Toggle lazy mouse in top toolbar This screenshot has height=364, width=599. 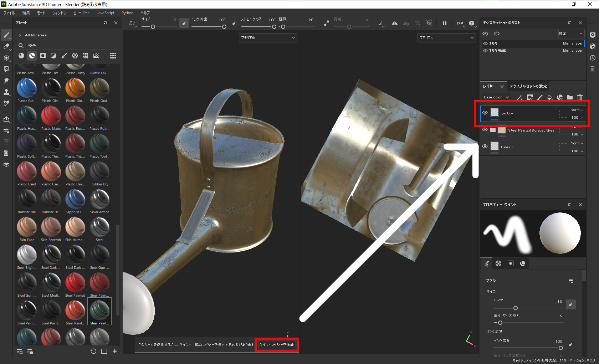point(326,24)
